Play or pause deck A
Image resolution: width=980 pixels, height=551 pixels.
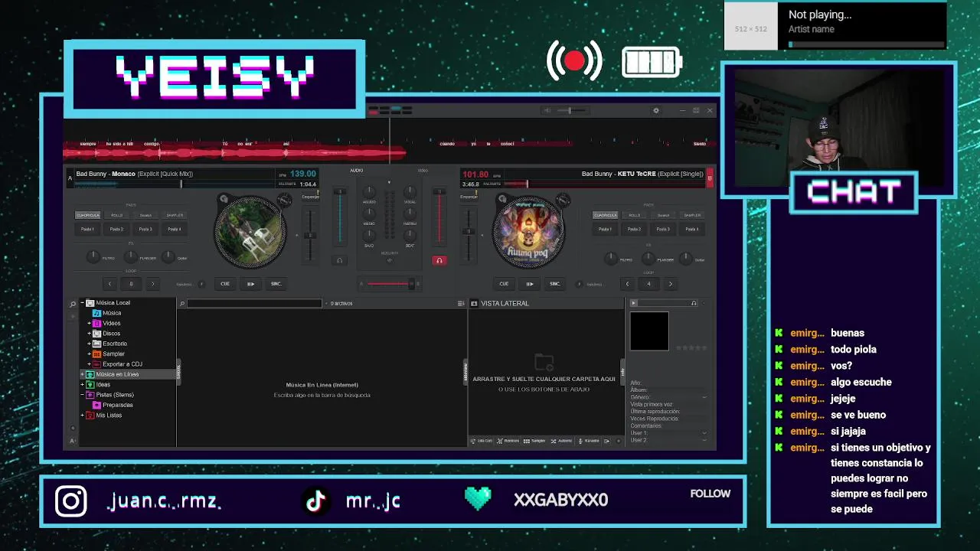250,284
